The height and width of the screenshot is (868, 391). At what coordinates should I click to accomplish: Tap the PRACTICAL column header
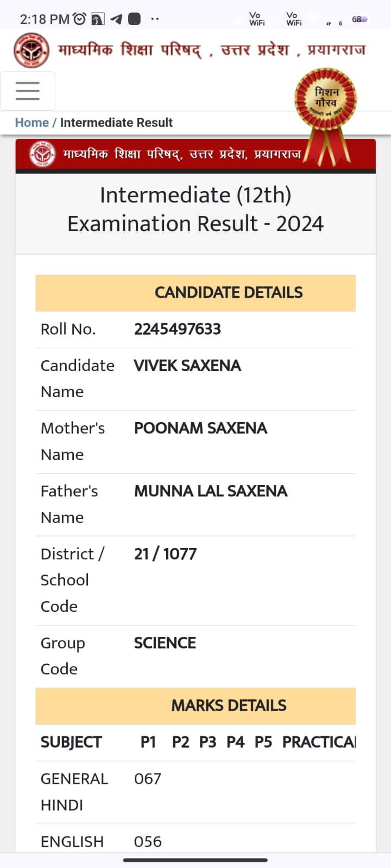tap(319, 742)
